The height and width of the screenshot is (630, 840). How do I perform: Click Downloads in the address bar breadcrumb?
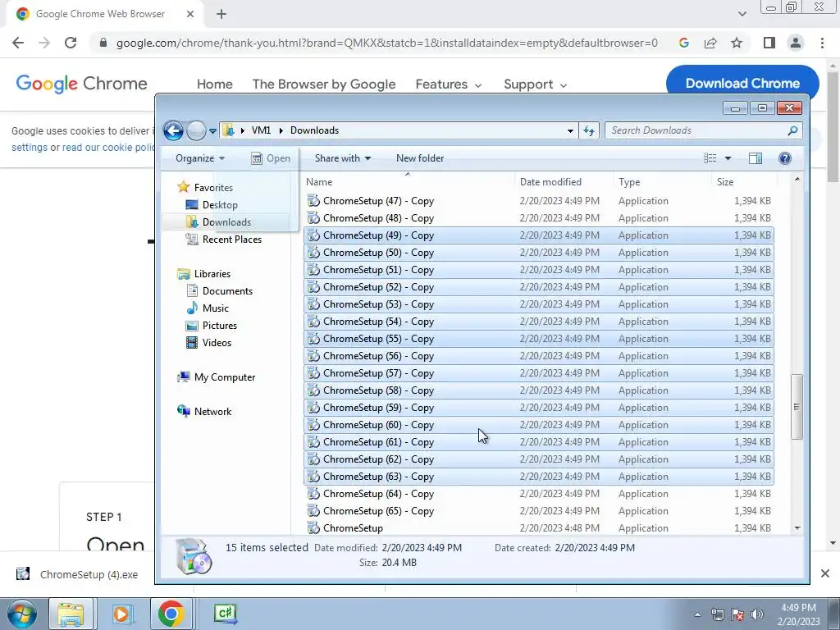[314, 130]
